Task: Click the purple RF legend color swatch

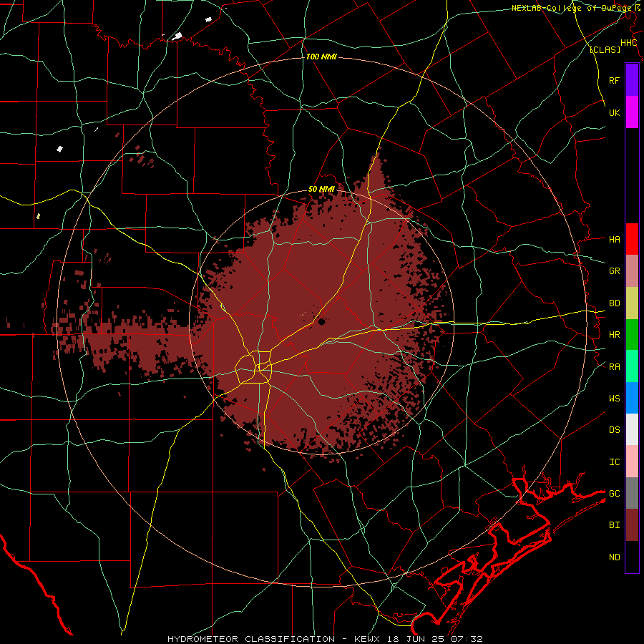Action: pos(632,80)
